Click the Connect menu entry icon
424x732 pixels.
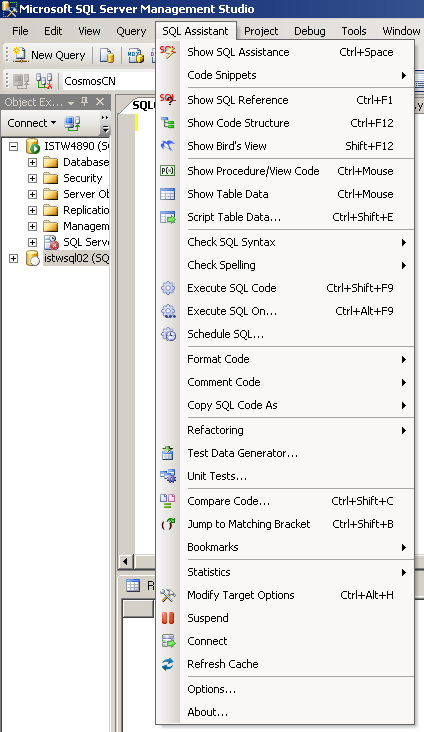point(168,641)
